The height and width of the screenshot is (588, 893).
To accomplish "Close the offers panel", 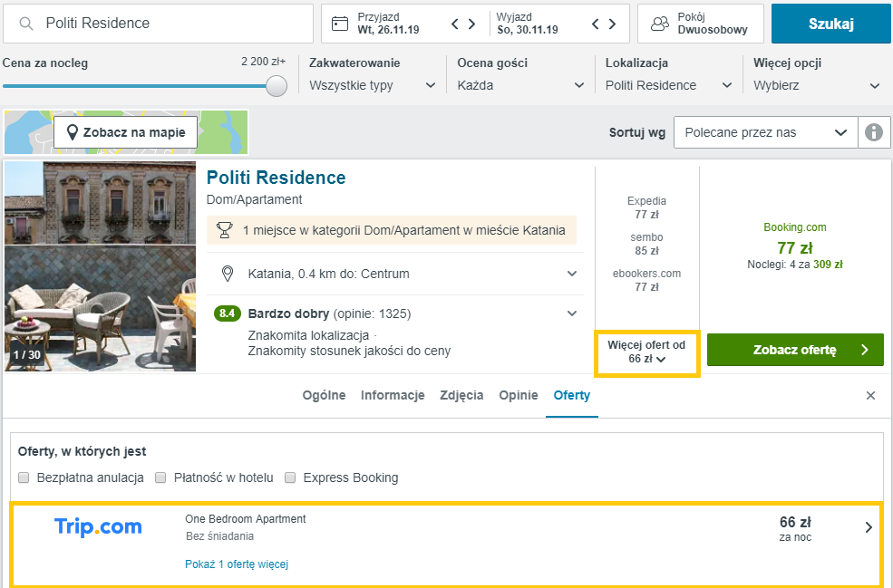I will point(870,396).
